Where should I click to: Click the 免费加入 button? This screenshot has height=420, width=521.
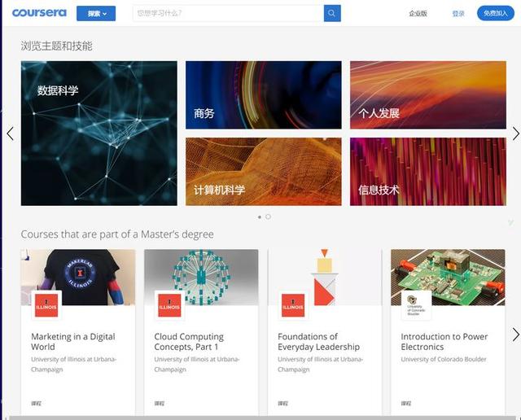point(496,13)
